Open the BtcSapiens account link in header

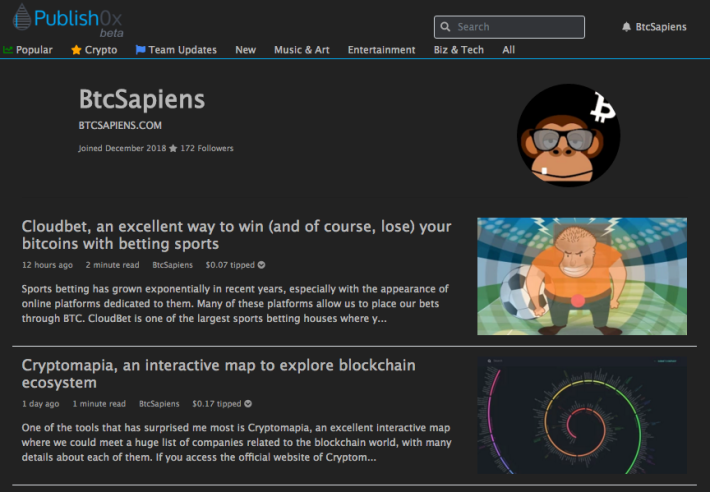661,27
